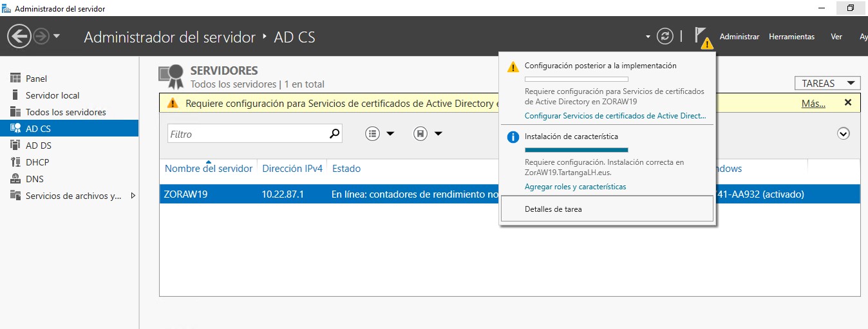
Task: Click the back navigation arrow
Action: 19,36
